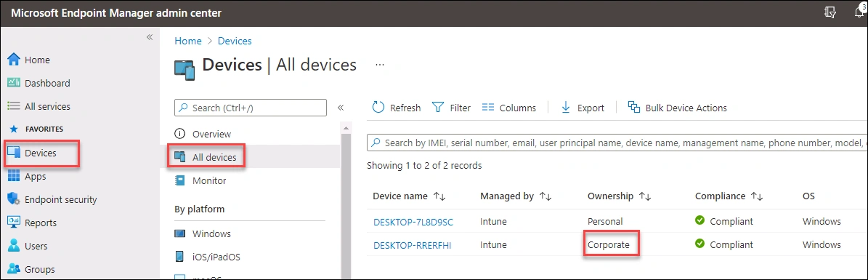The image size is (868, 280).
Task: Select Devices in the sidebar
Action: (41, 153)
